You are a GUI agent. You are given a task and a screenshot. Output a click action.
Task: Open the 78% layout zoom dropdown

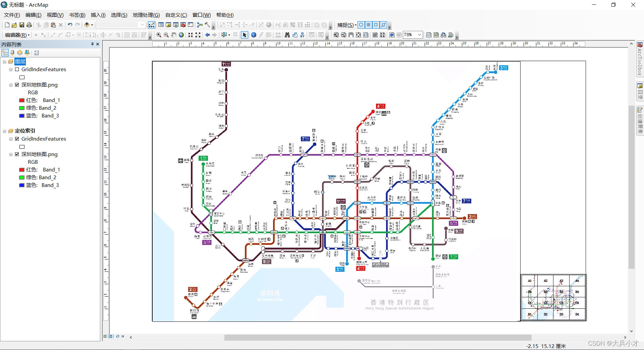pyautogui.click(x=419, y=35)
